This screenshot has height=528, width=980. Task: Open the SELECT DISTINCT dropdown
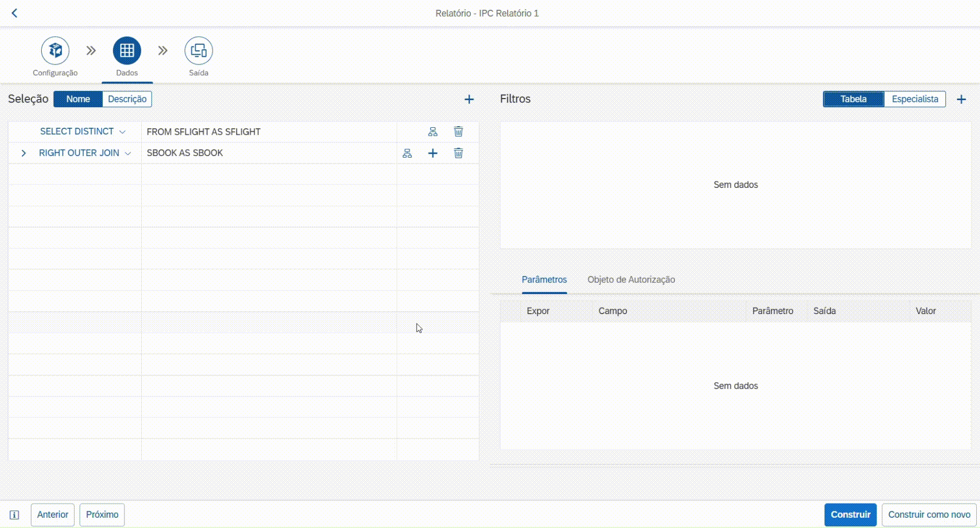(122, 132)
